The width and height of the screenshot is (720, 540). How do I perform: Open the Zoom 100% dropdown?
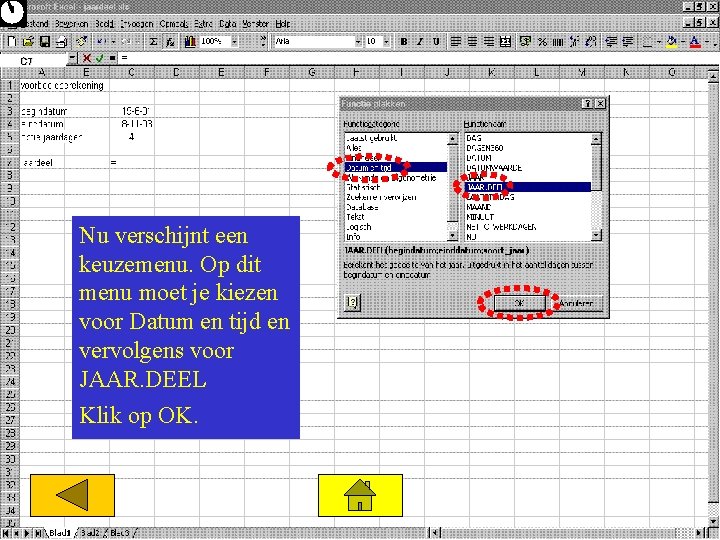(x=235, y=42)
